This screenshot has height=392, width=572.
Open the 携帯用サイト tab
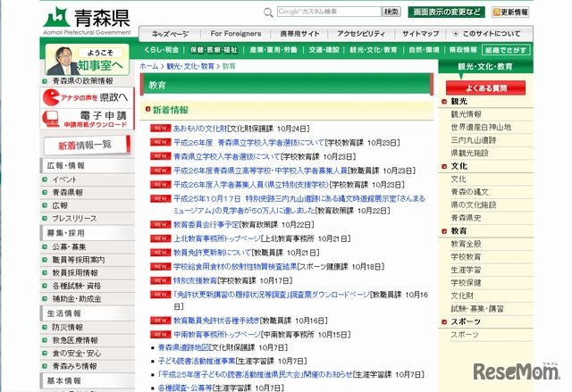[299, 34]
